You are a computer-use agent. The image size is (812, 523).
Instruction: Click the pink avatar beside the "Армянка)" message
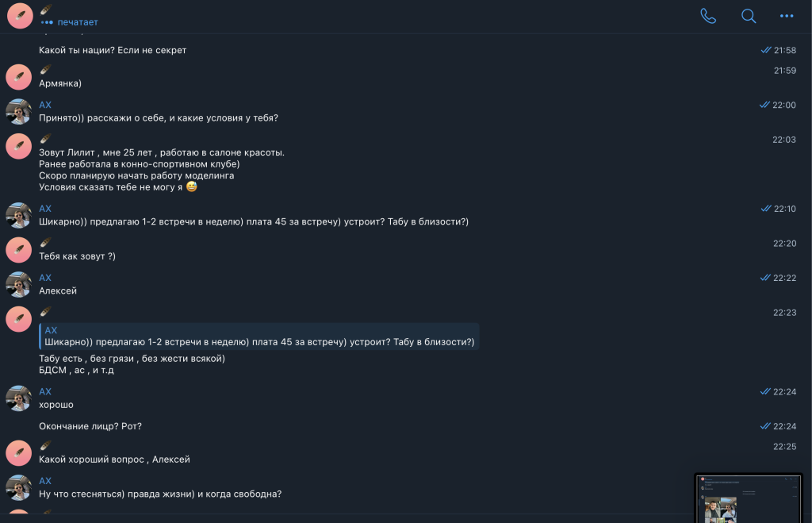[x=19, y=77]
